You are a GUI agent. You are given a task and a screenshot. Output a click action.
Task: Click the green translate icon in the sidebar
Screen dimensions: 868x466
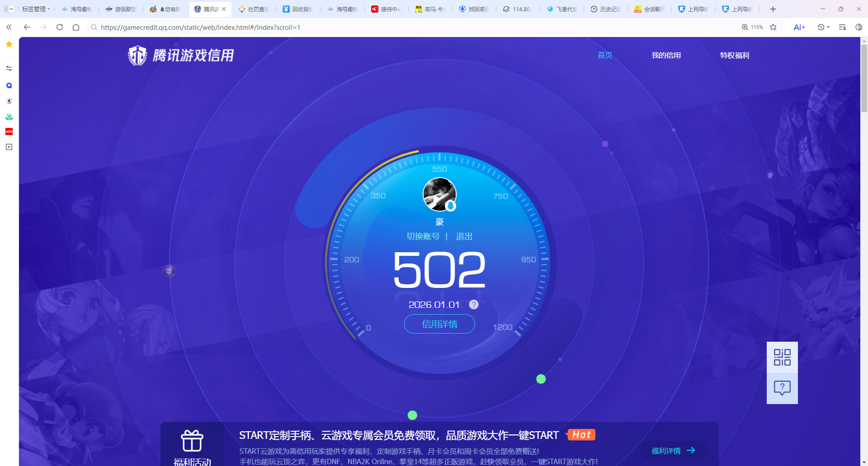[x=9, y=116]
